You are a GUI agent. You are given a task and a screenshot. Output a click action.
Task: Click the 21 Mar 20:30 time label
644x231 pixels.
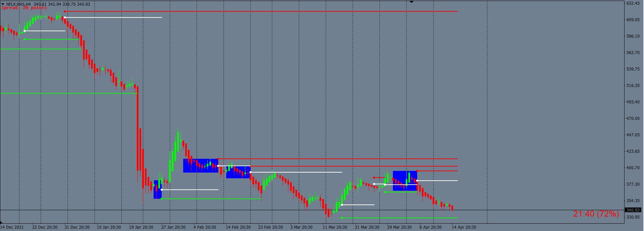pos(367,227)
